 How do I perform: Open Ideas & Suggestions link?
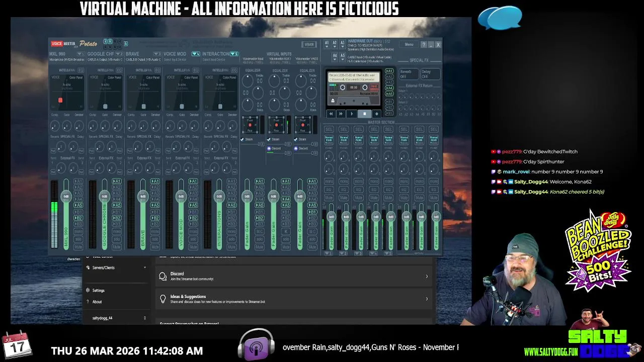click(294, 299)
